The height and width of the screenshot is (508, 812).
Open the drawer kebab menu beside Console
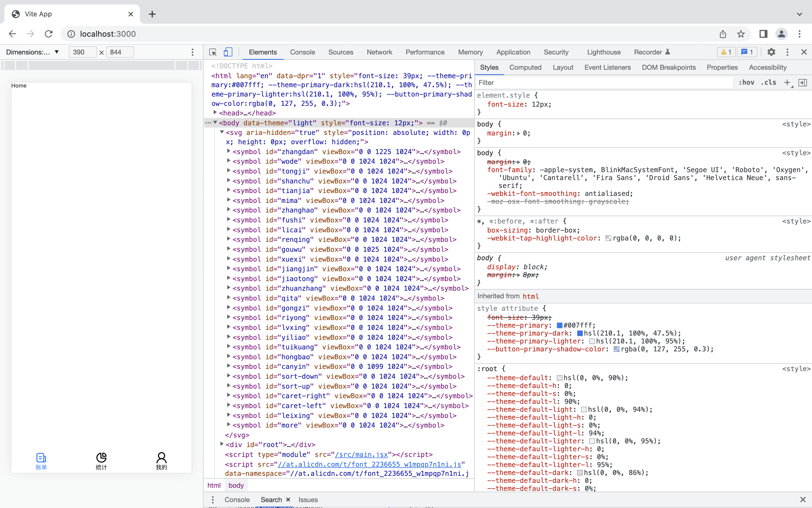point(212,500)
